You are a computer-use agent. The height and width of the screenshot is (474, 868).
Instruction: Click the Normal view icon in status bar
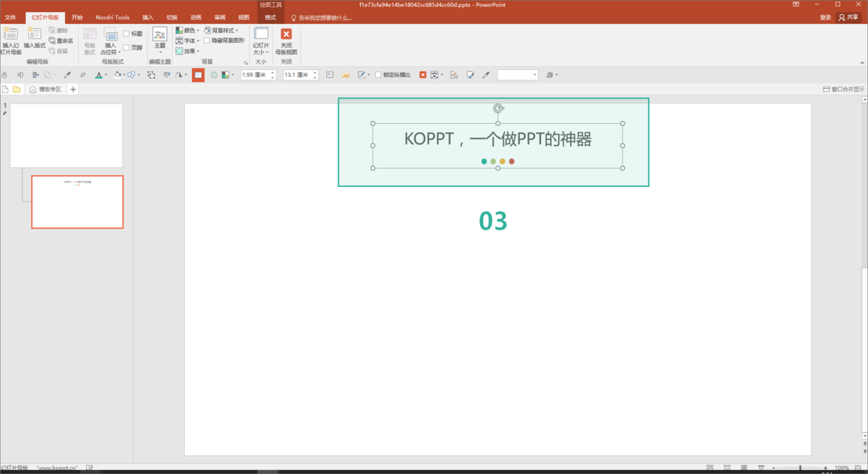pos(710,468)
